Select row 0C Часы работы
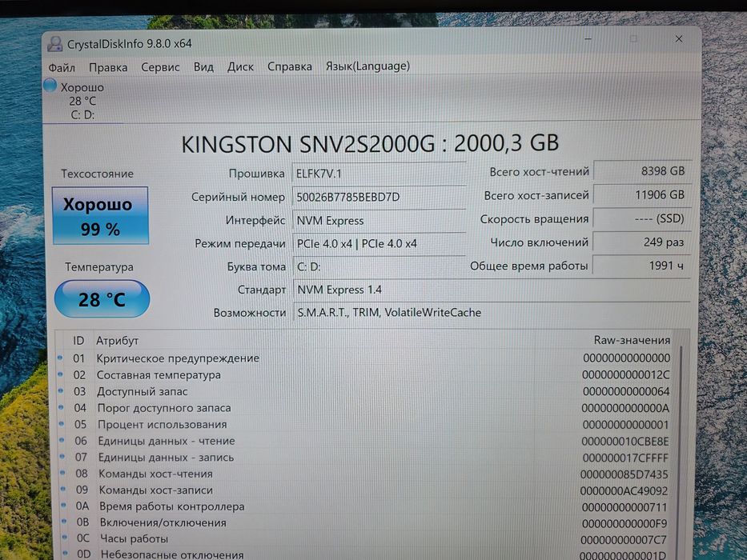 point(365,539)
